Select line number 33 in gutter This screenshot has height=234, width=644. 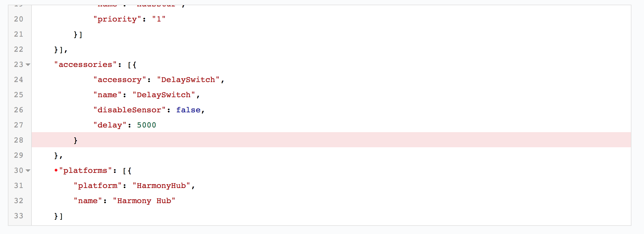[x=18, y=216]
